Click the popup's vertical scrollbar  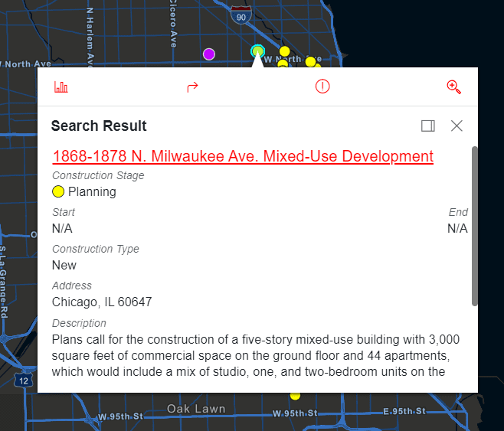pyautogui.click(x=474, y=226)
